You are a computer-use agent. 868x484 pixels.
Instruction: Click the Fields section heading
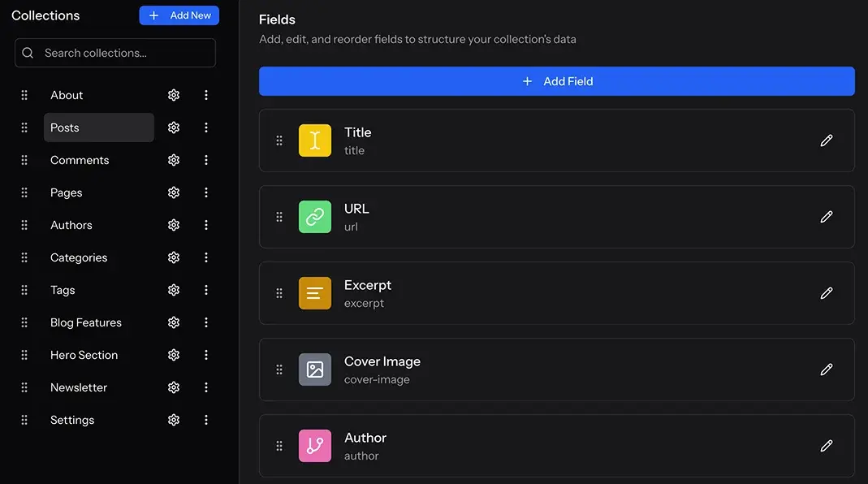coord(277,20)
